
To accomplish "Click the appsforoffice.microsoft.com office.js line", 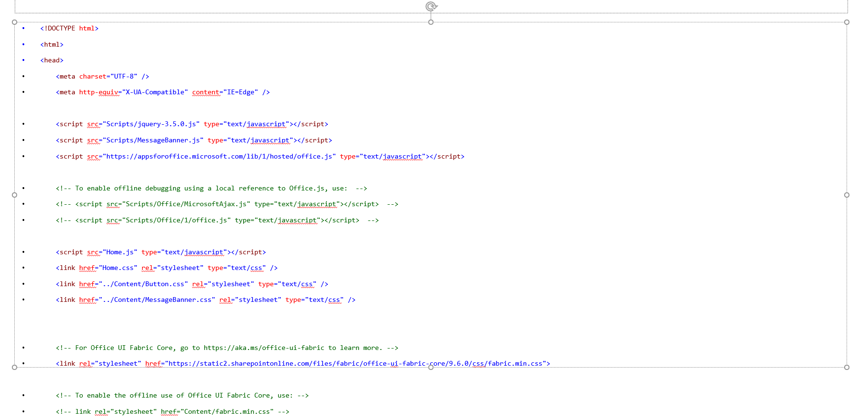I will 260,157.
